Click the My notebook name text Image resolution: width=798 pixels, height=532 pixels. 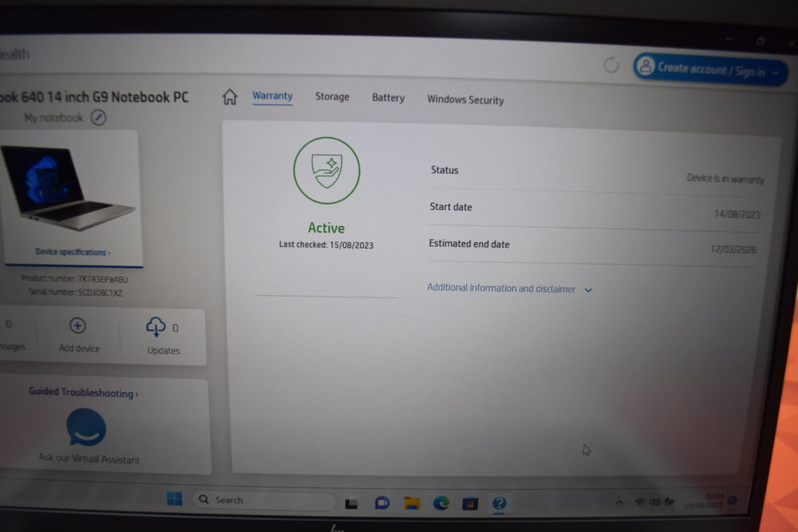(x=53, y=117)
